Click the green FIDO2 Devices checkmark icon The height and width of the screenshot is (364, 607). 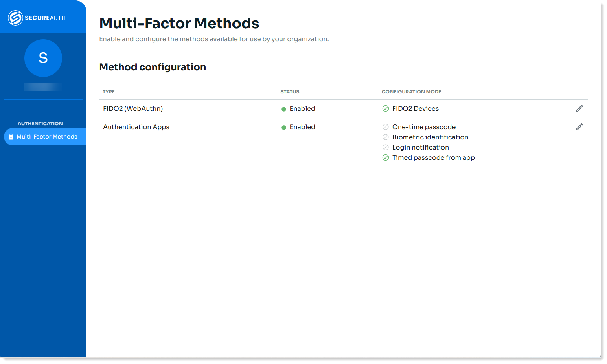[386, 109]
